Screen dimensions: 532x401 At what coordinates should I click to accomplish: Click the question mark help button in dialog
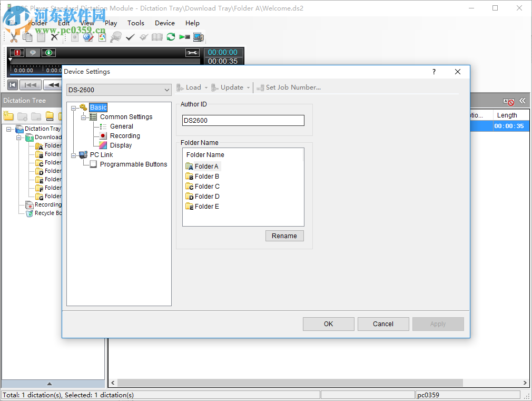point(434,72)
